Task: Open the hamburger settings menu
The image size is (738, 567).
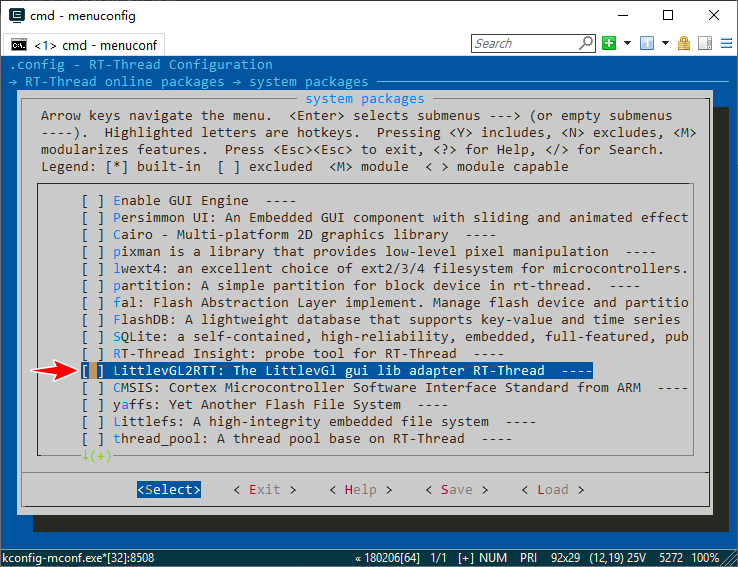Action: 725,43
